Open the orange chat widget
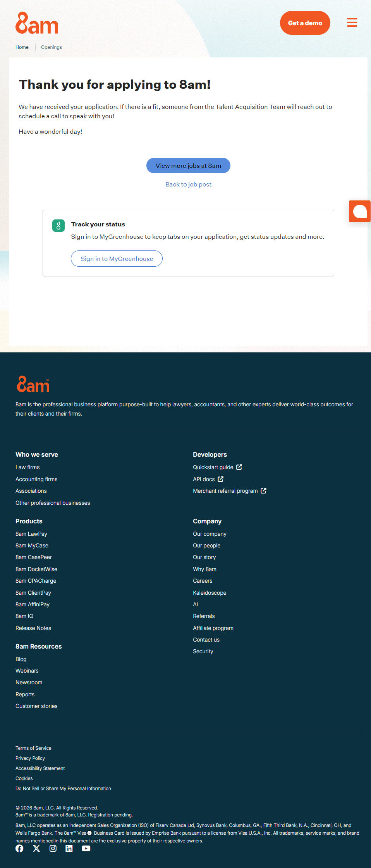The image size is (371, 868). (360, 211)
